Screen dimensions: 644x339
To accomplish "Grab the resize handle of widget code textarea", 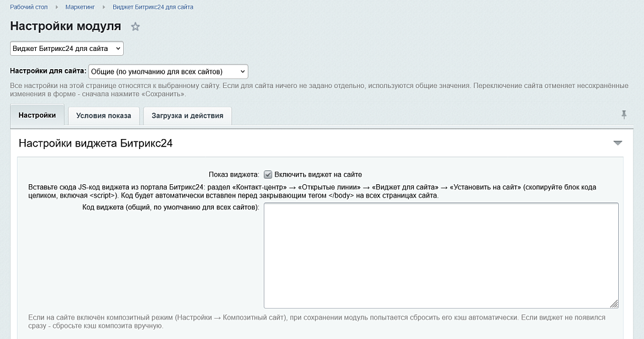I will (614, 304).
